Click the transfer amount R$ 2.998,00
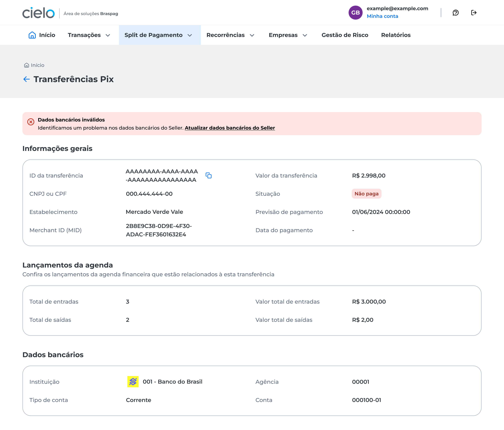The width and height of the screenshot is (504, 430). [x=369, y=175]
